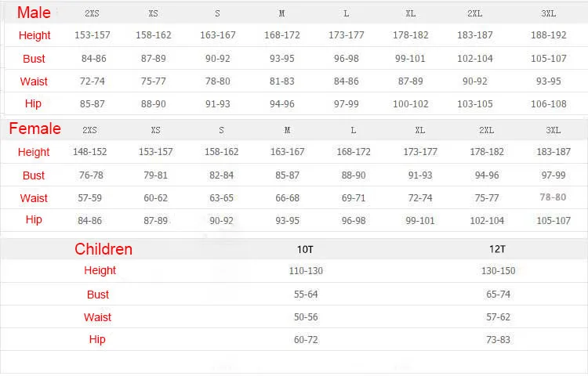The image size is (588, 376).
Task: Click Female bust value 85-87
Action: click(287, 175)
